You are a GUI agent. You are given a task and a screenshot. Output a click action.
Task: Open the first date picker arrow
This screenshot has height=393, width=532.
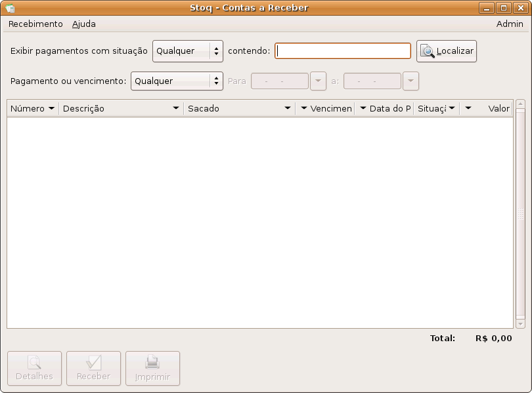318,81
